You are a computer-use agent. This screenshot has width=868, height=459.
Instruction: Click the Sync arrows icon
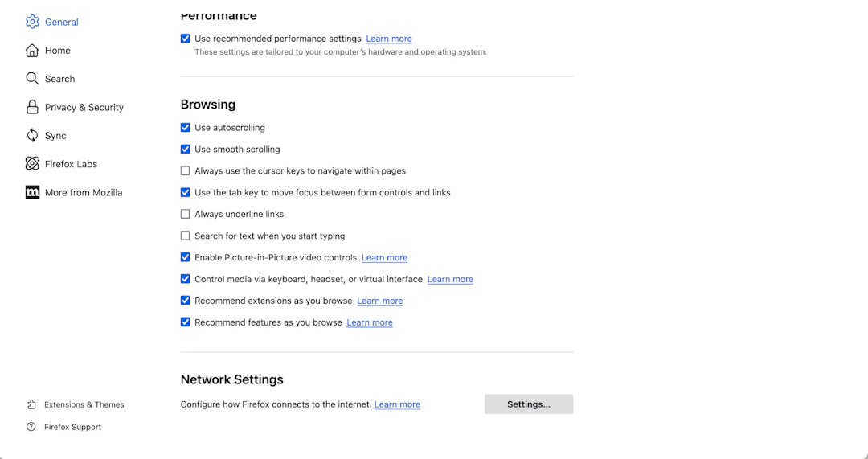32,135
